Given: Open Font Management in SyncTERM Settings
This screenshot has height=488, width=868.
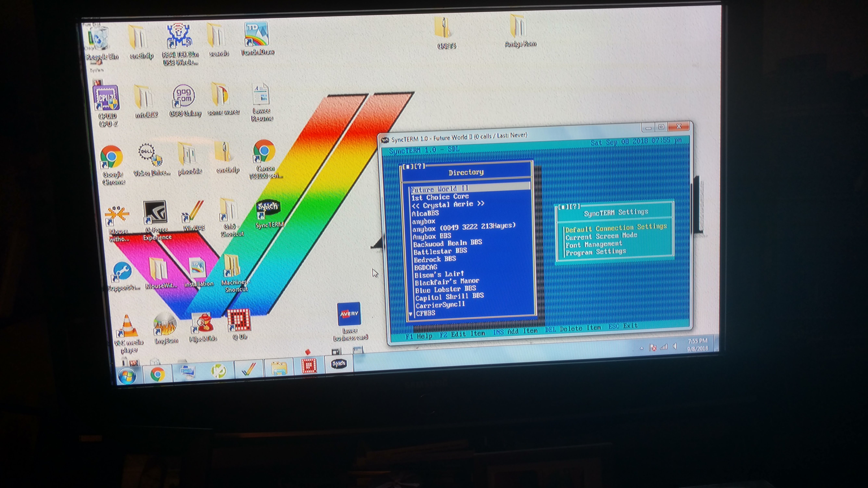Looking at the screenshot, I should (x=594, y=244).
